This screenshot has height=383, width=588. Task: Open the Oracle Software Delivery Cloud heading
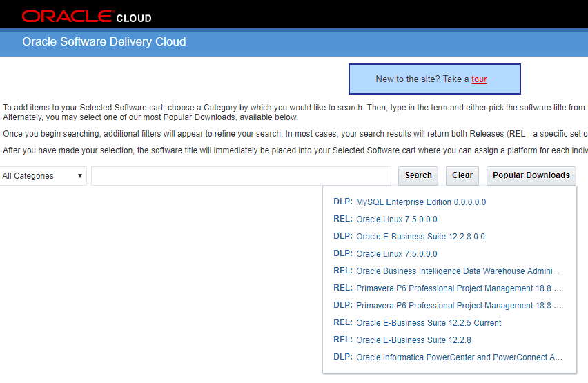click(104, 41)
